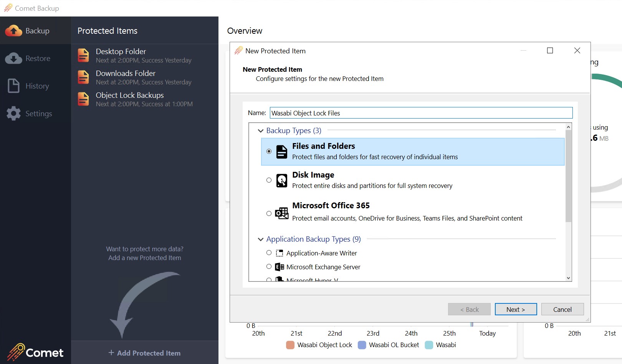Viewport: 622px width, 364px height.
Task: Select the Disk Image radio button
Action: pyautogui.click(x=269, y=180)
